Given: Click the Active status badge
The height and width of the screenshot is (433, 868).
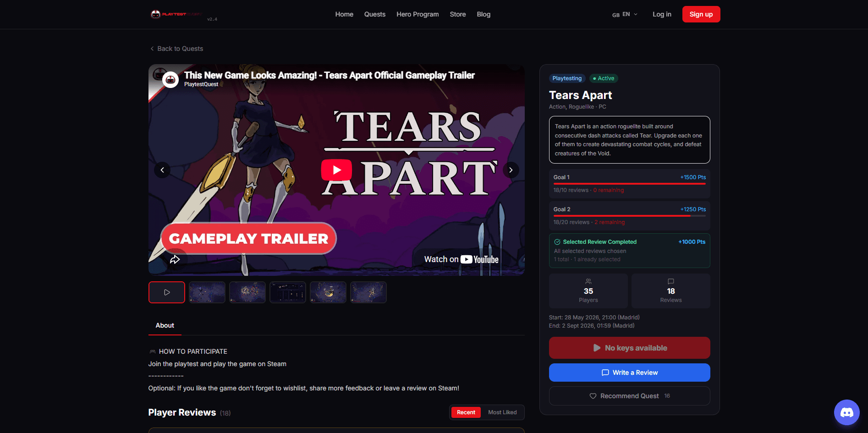Looking at the screenshot, I should pyautogui.click(x=604, y=78).
